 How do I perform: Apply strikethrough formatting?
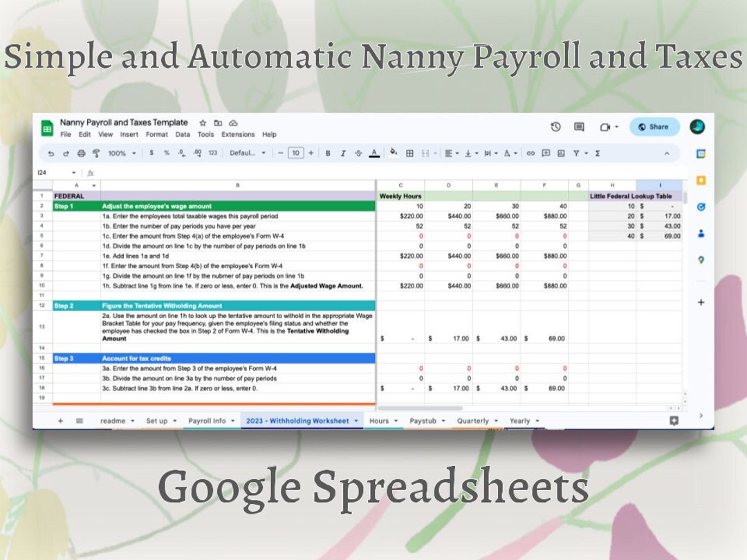[x=358, y=153]
